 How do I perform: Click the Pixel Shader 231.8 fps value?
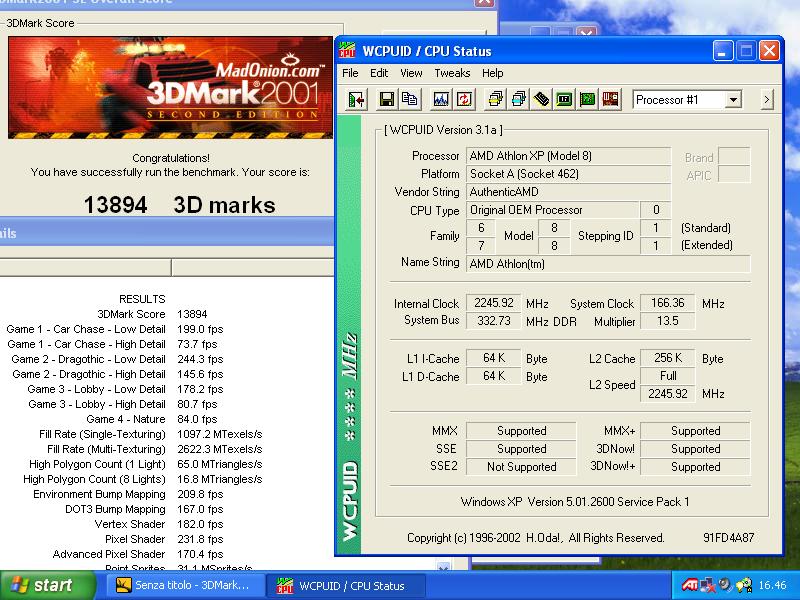pyautogui.click(x=200, y=539)
